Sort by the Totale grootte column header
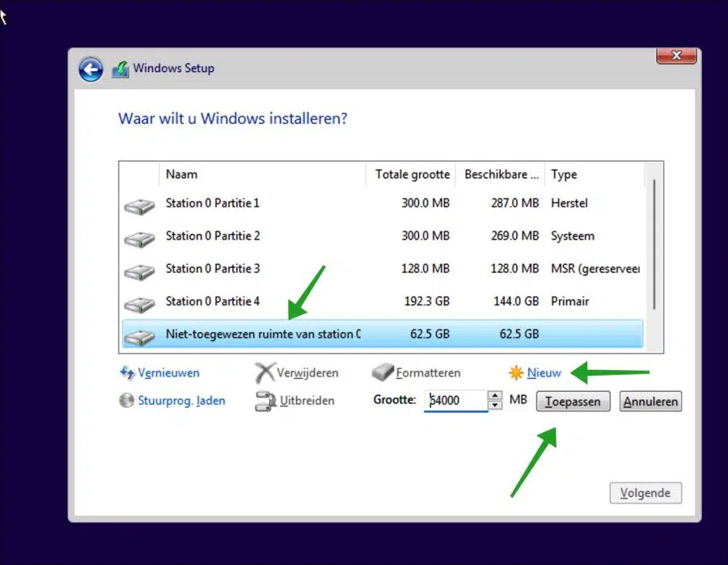Screen dimensions: 728x565 411,175
